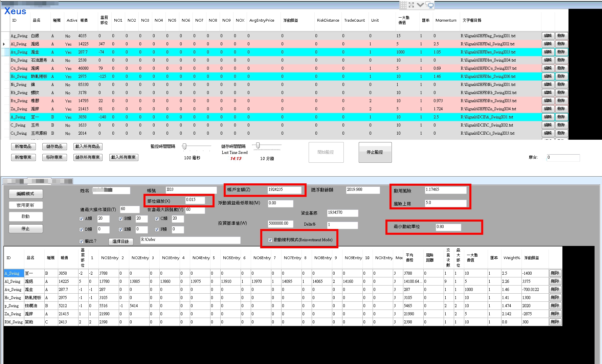
Task: Click the 選擇目錄 button
Action: 121,241
